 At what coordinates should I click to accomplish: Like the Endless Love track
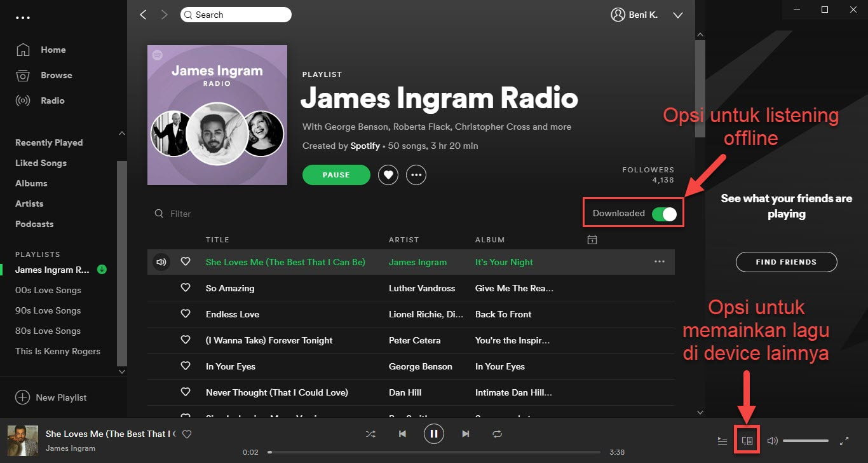[186, 314]
